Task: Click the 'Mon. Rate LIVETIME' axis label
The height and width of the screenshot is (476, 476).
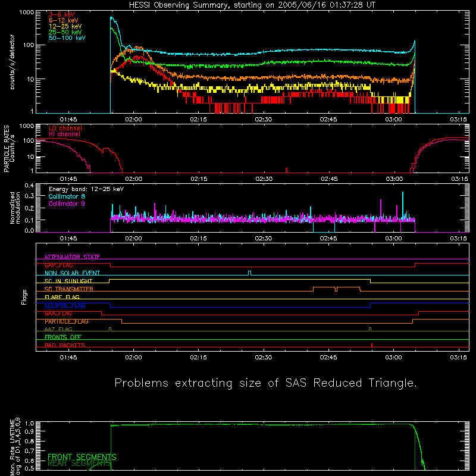Action: tap(12, 447)
